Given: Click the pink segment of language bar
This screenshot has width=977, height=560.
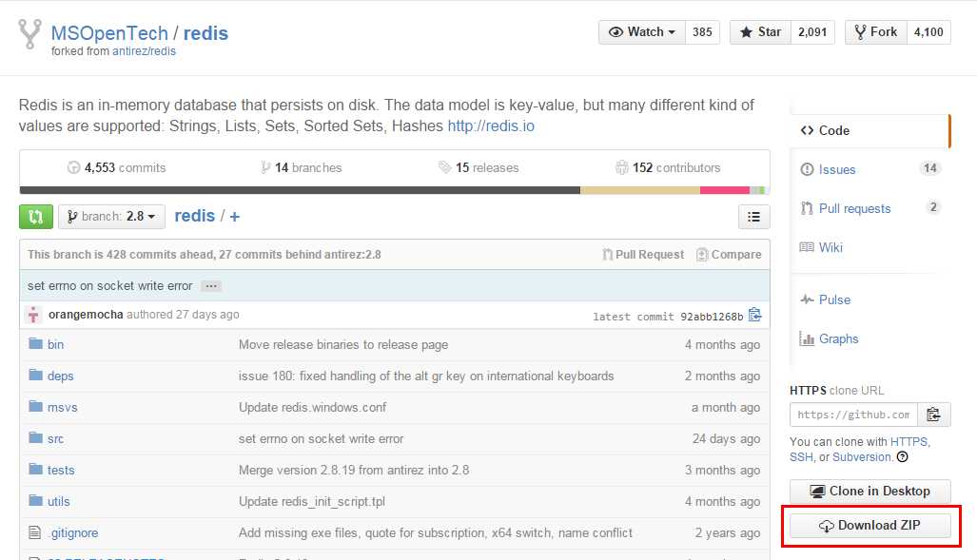Looking at the screenshot, I should (x=725, y=190).
